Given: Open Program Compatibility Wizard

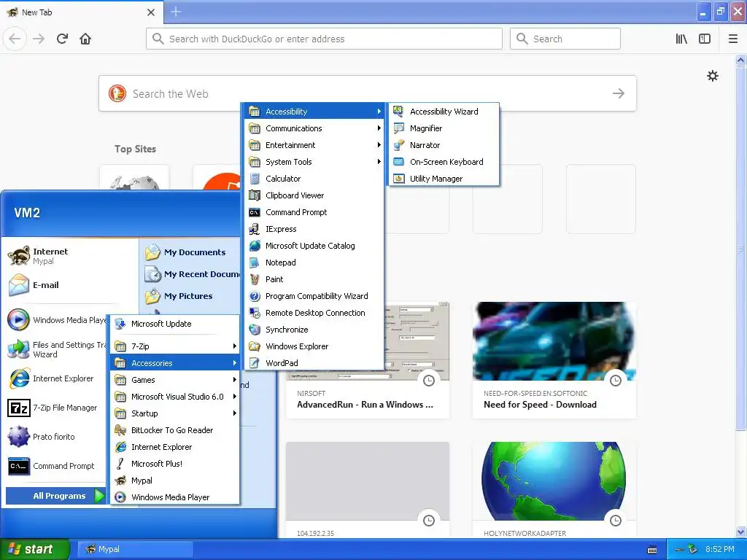Looking at the screenshot, I should click(314, 296).
